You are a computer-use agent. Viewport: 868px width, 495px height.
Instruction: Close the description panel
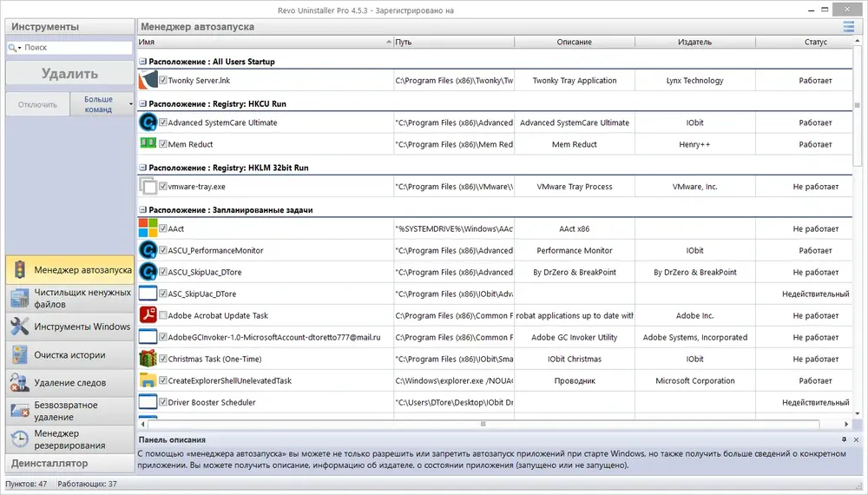click(x=856, y=439)
